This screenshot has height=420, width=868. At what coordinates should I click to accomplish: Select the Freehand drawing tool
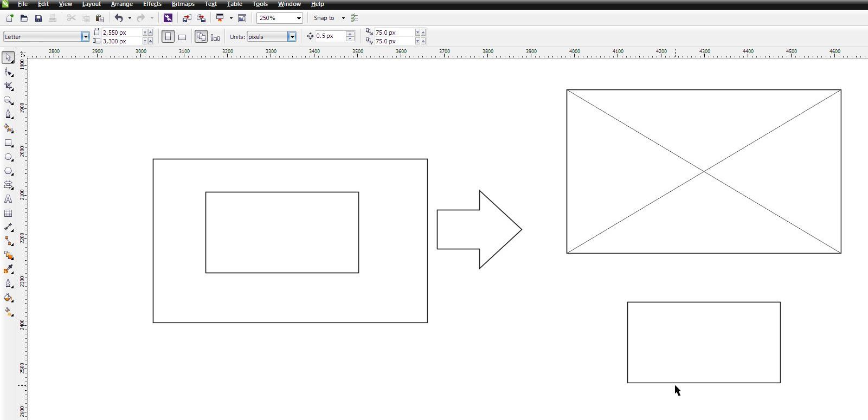coord(8,114)
